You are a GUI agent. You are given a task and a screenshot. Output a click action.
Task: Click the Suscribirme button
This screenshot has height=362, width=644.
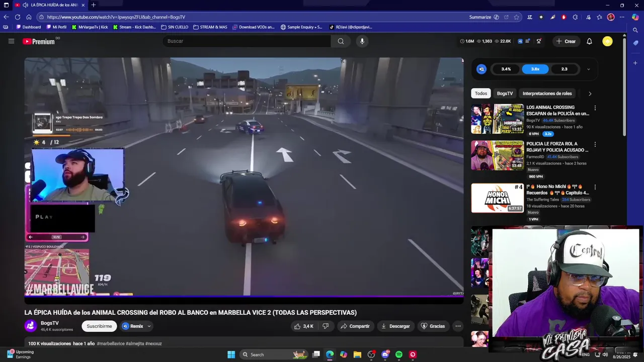(99, 326)
